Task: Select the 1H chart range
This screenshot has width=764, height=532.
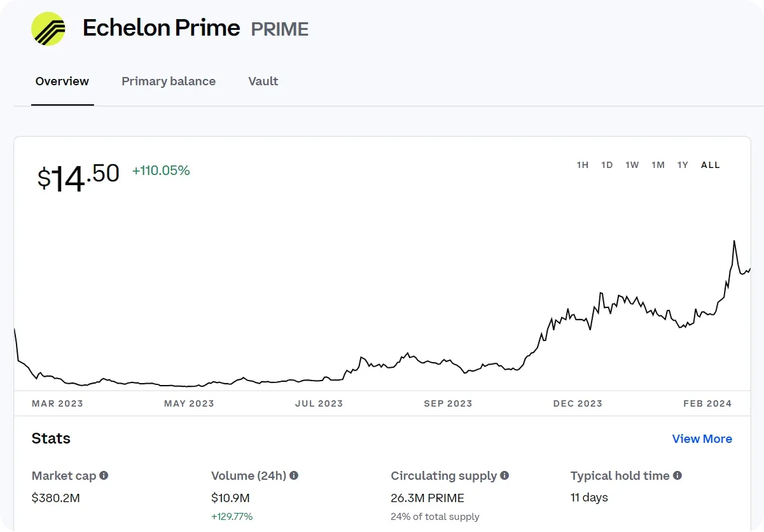Action: point(583,165)
